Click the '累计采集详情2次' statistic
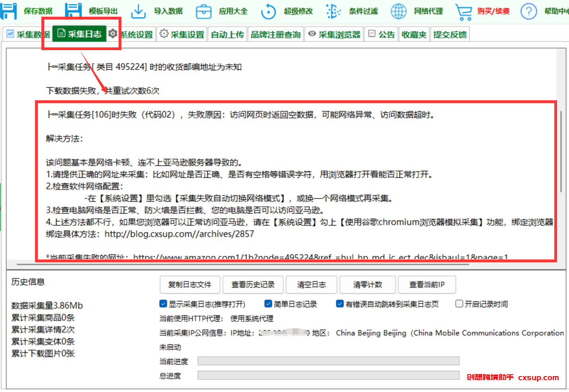This screenshot has height=392, width=569. click(x=43, y=330)
